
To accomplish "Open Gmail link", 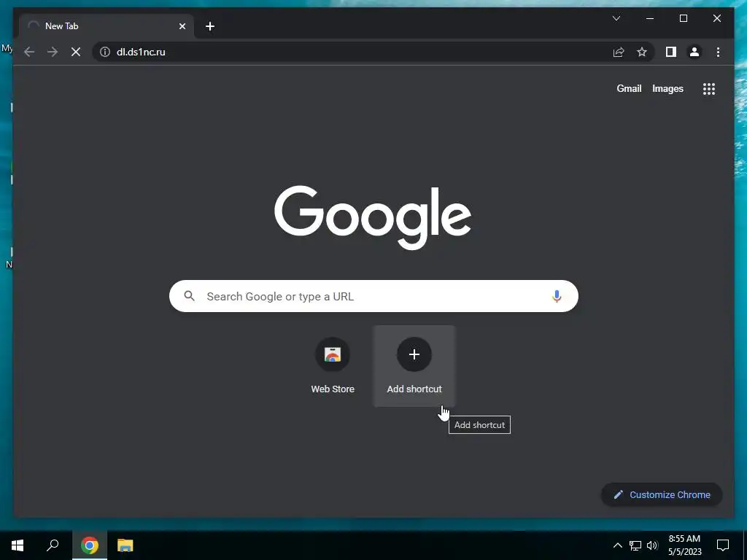I will tap(629, 88).
